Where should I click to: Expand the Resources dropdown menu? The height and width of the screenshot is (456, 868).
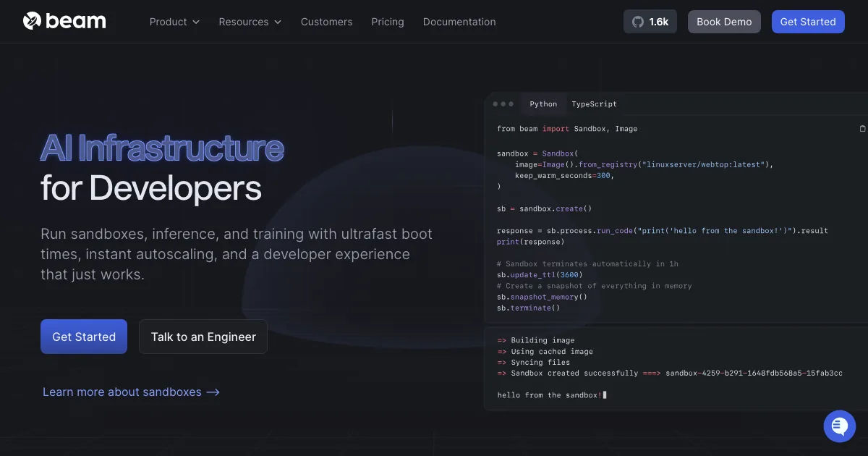pyautogui.click(x=250, y=22)
